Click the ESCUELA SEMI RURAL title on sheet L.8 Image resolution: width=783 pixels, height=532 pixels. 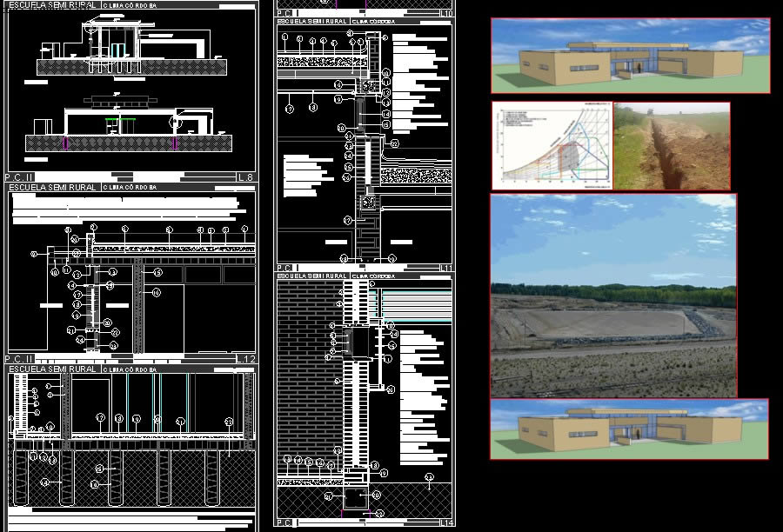click(51, 5)
